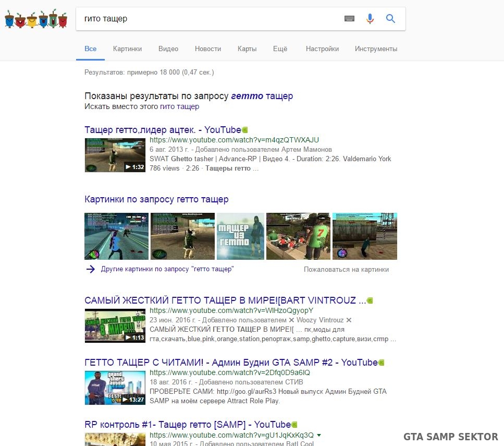Open the тащер из гетто image
The image size is (504, 446).
(x=240, y=236)
